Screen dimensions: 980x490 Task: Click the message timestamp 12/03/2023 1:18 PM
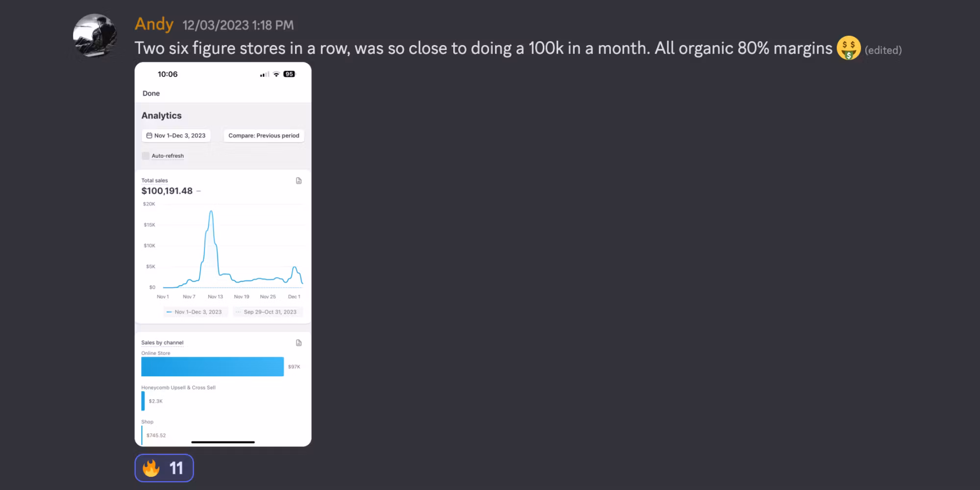pyautogui.click(x=238, y=25)
